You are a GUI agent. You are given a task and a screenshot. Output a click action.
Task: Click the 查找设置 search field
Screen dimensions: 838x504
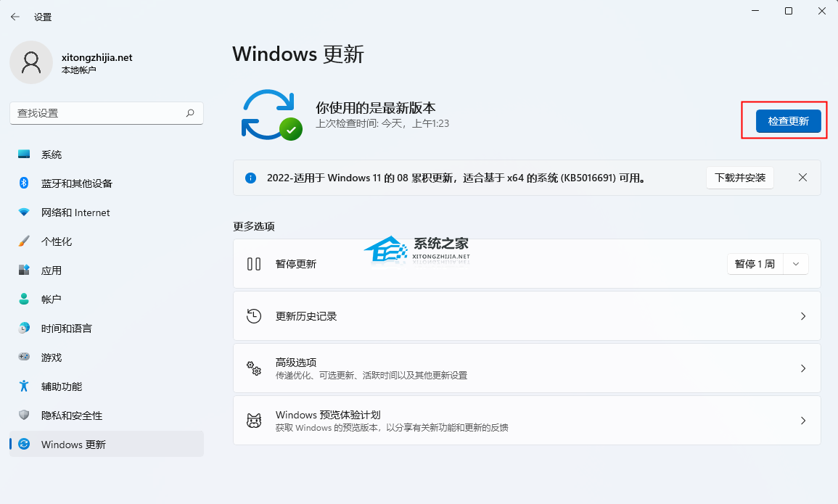pyautogui.click(x=106, y=113)
